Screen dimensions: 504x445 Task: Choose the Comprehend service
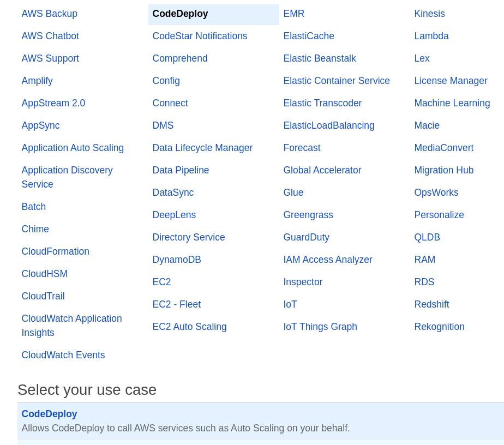coord(179,58)
